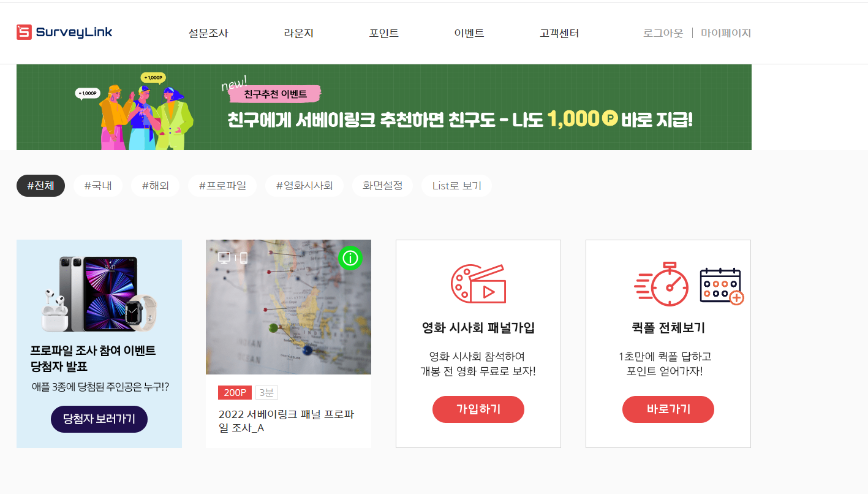Click the PC and mobile device icon
This screenshot has height=494, width=868.
[x=233, y=258]
